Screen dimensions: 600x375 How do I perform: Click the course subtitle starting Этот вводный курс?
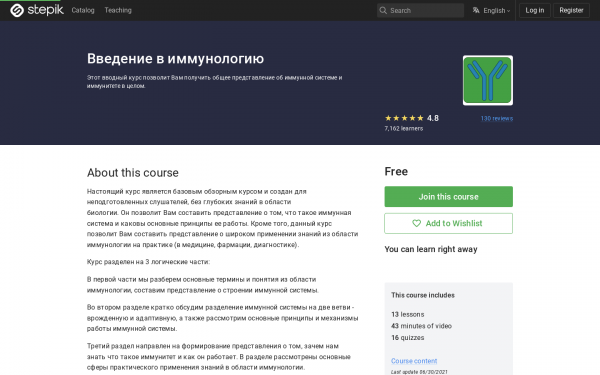coord(214,82)
